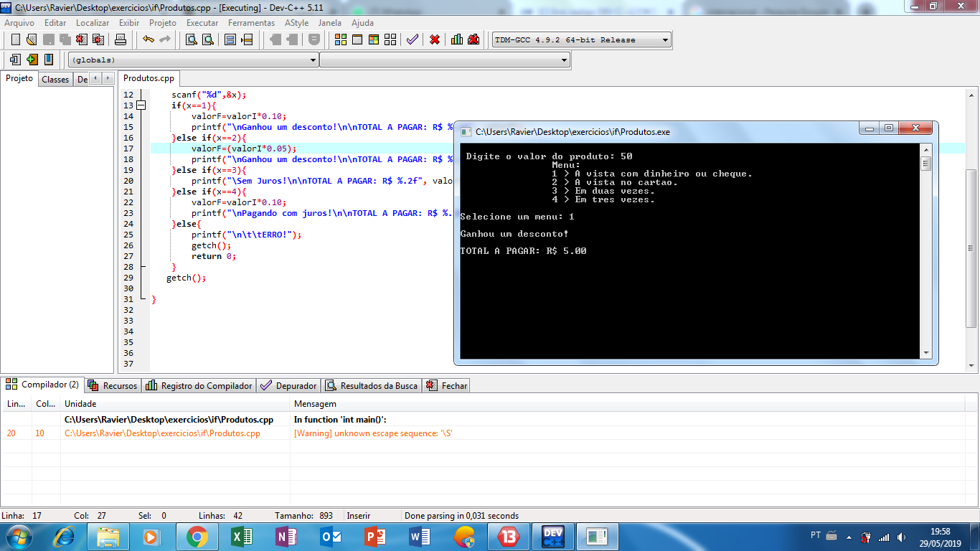This screenshot has height=551, width=980.
Task: Open the empty function dropdown beside (globals)
Action: coord(565,60)
